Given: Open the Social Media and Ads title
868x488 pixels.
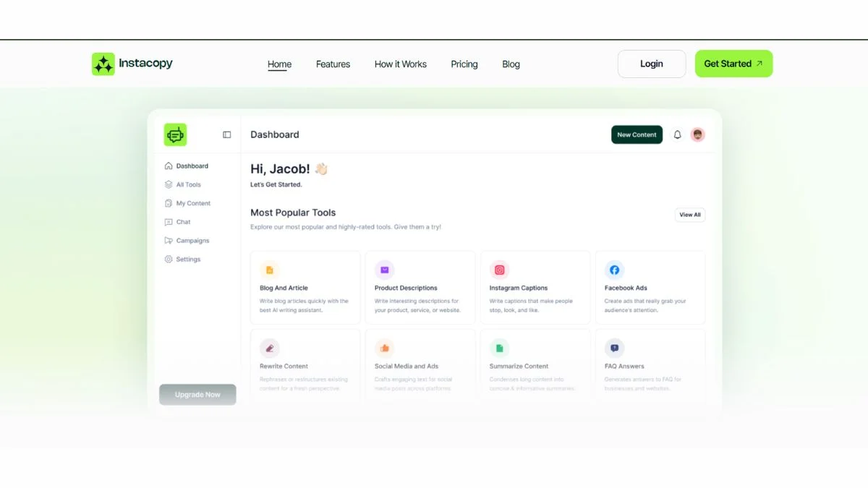Looking at the screenshot, I should click(x=407, y=366).
